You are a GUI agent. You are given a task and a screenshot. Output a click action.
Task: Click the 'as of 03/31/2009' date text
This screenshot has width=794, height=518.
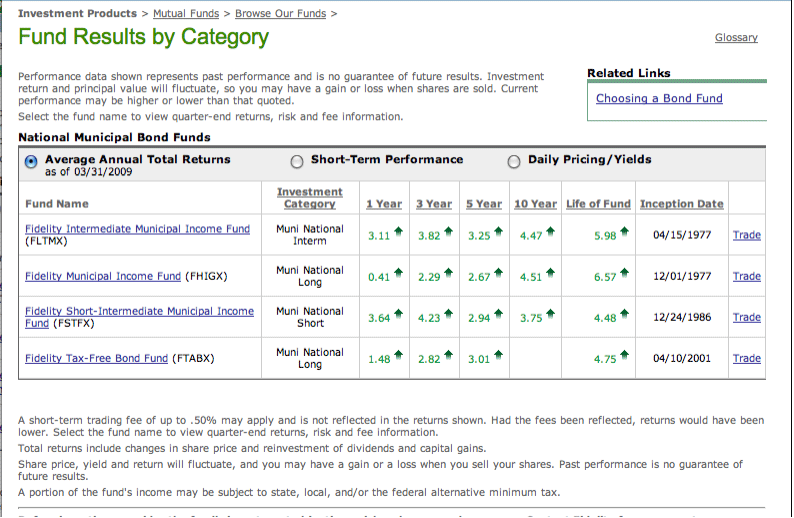pos(89,172)
